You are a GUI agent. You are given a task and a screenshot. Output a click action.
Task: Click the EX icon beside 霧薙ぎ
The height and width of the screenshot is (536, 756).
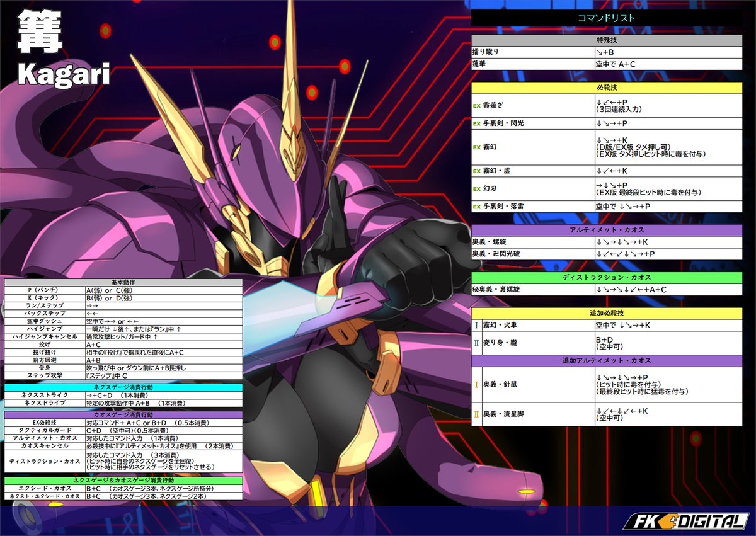[x=477, y=106]
